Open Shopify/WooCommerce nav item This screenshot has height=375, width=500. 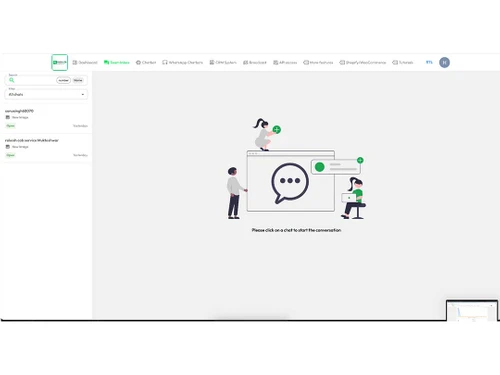point(363,62)
